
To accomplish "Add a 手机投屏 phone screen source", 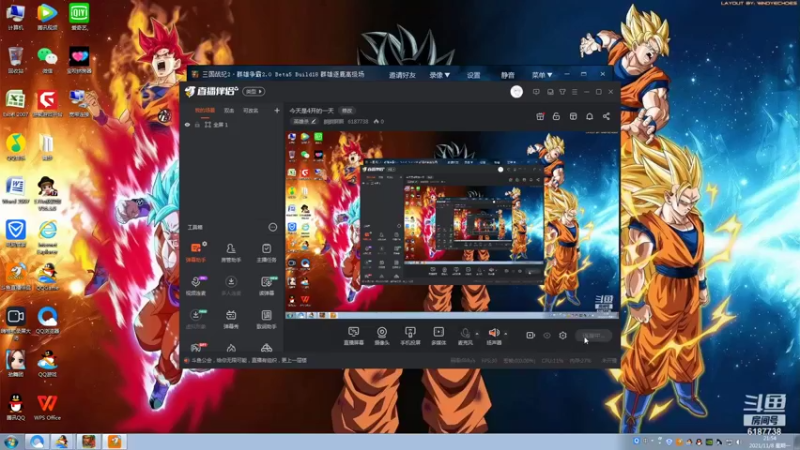I will pos(410,336).
